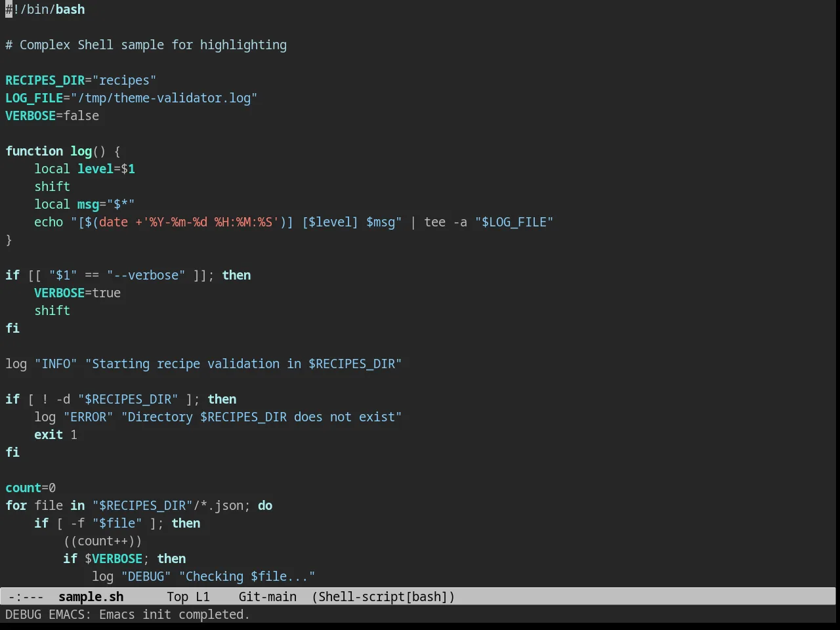Click the "--verbose" string in if condition
The image size is (840, 630).
[x=146, y=275]
